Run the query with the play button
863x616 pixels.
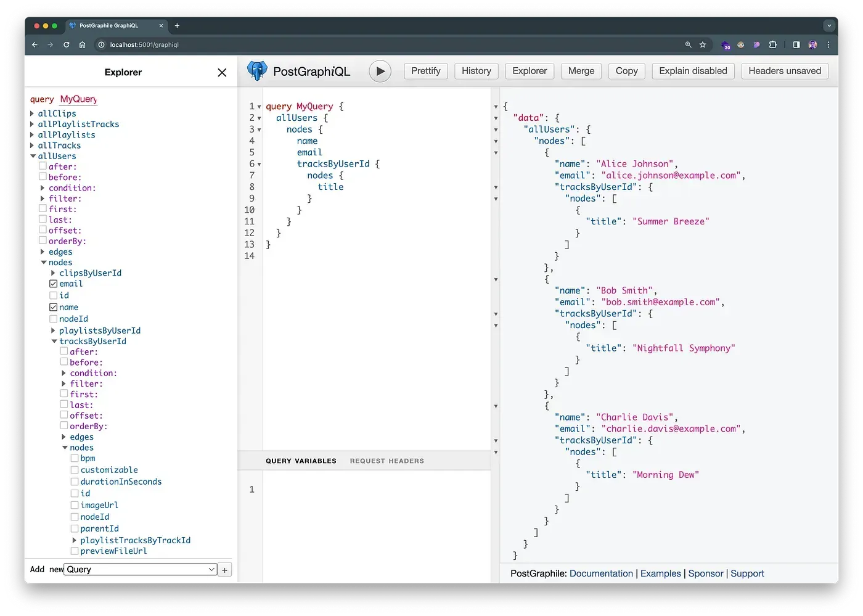[x=380, y=72]
